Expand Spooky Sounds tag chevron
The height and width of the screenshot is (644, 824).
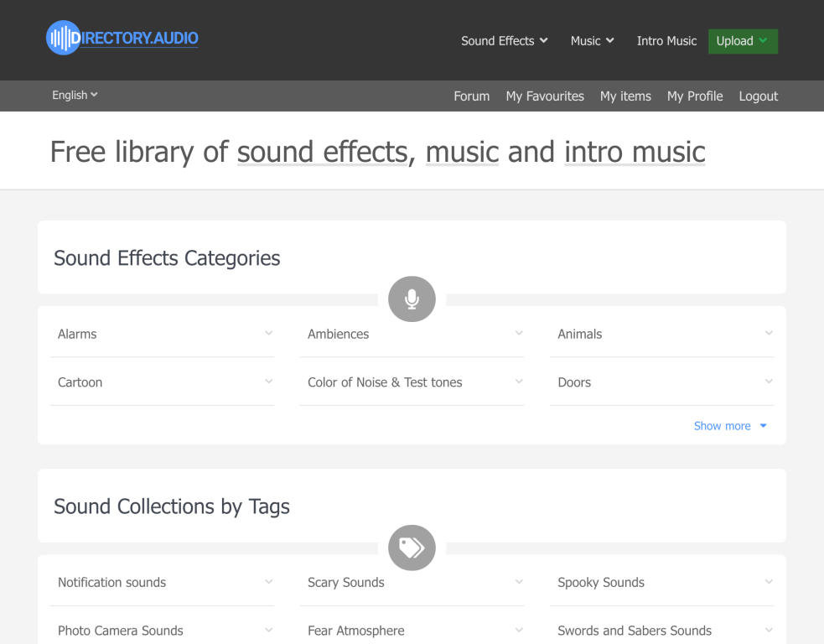[x=769, y=582]
